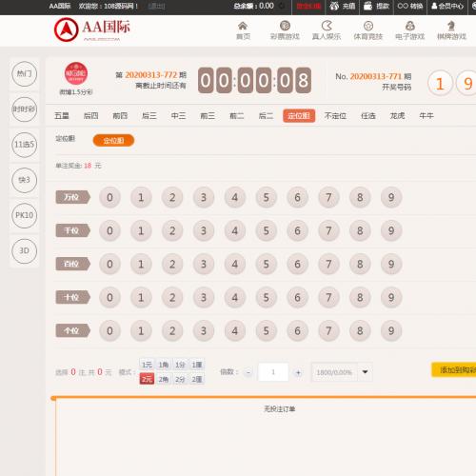Pick number 0 in the 千位 row

tap(109, 230)
